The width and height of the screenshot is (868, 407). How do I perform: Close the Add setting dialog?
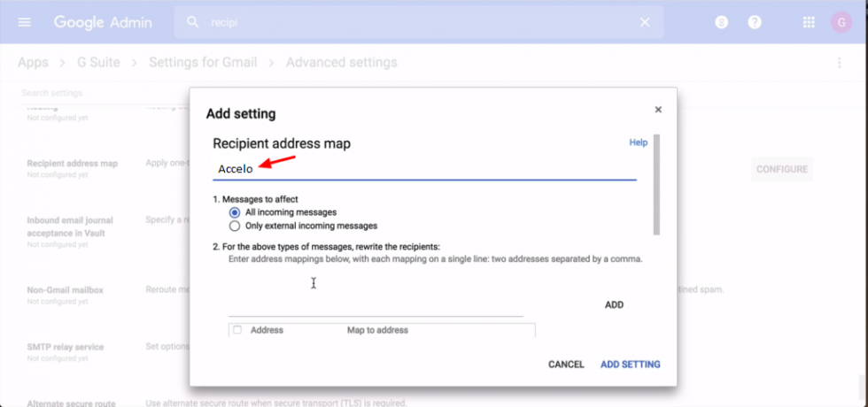(x=658, y=110)
